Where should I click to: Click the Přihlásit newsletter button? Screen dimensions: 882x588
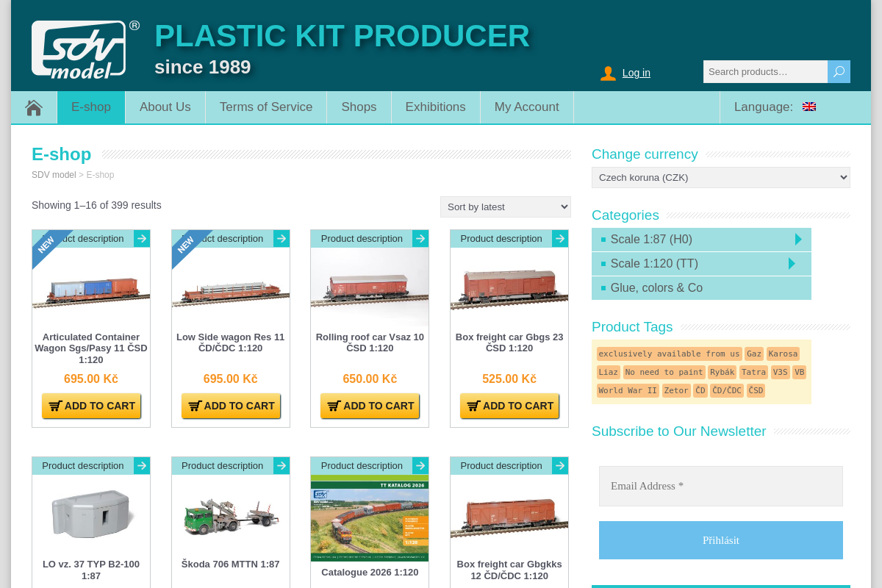[x=721, y=540]
